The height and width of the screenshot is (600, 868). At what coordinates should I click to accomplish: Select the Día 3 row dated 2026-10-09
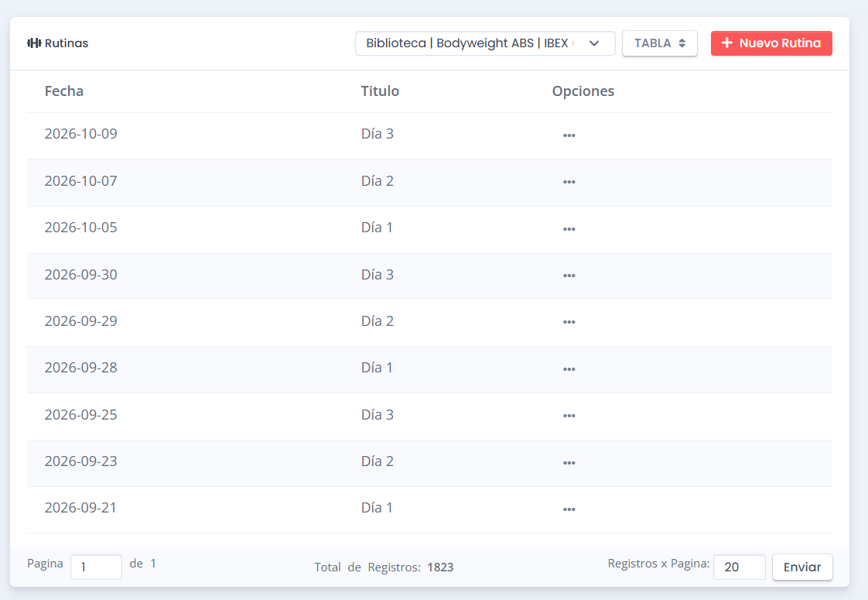[x=429, y=135]
